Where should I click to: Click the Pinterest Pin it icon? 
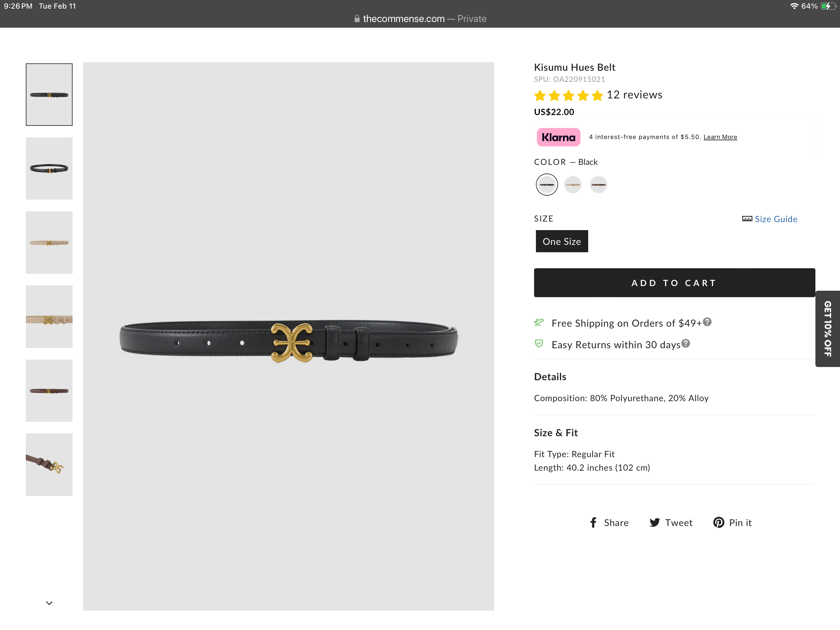click(719, 522)
